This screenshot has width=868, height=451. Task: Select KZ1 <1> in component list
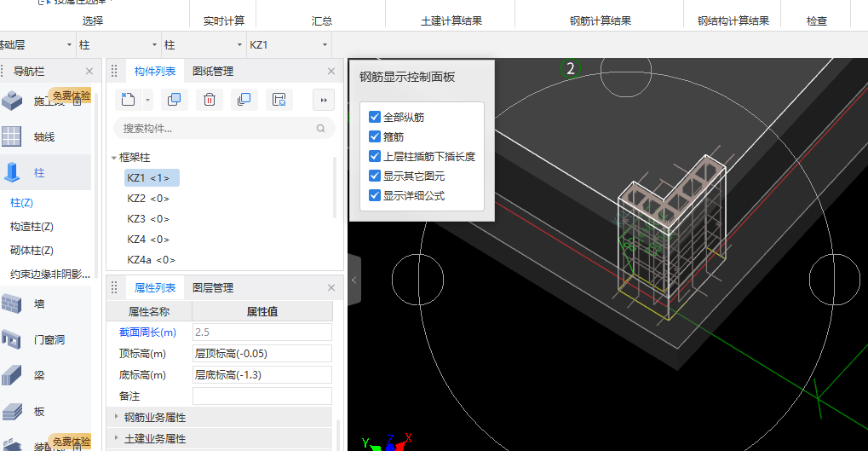point(152,178)
